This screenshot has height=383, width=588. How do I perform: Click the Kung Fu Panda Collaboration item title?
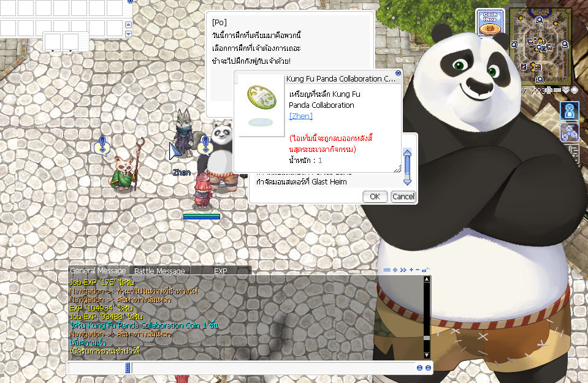(340, 78)
